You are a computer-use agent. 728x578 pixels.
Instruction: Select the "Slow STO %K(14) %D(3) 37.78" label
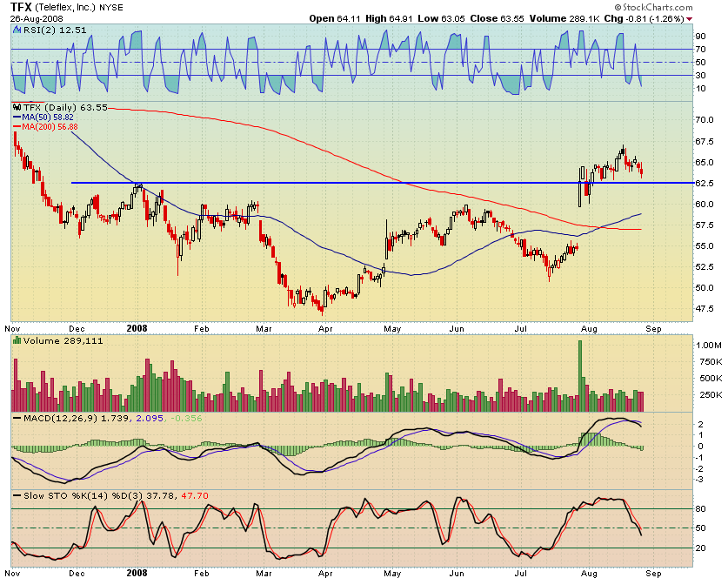(x=99, y=496)
